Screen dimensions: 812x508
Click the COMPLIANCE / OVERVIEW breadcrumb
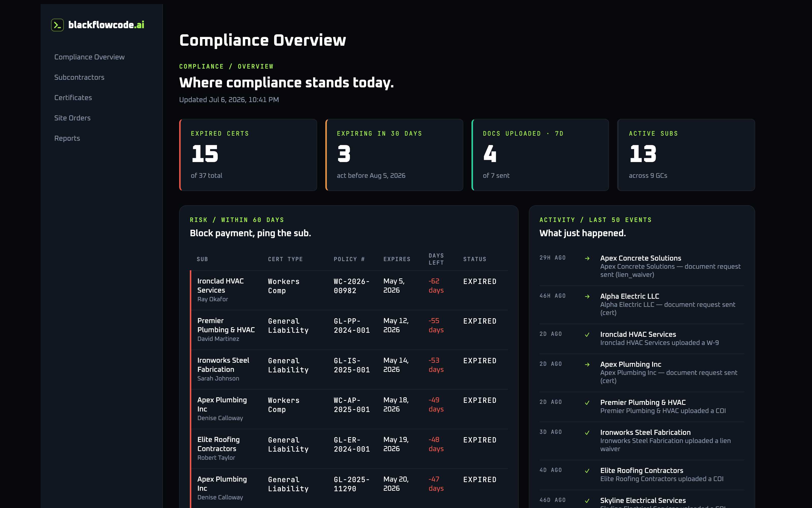click(226, 67)
